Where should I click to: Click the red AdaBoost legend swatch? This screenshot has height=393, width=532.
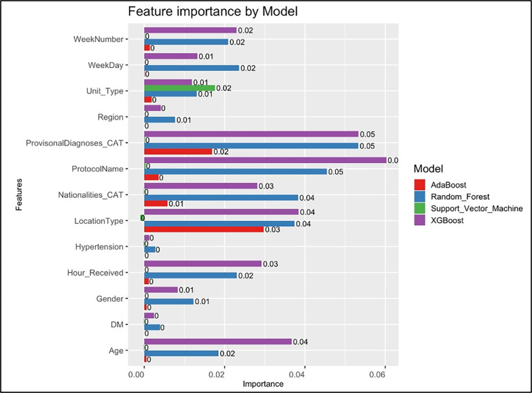(x=420, y=184)
